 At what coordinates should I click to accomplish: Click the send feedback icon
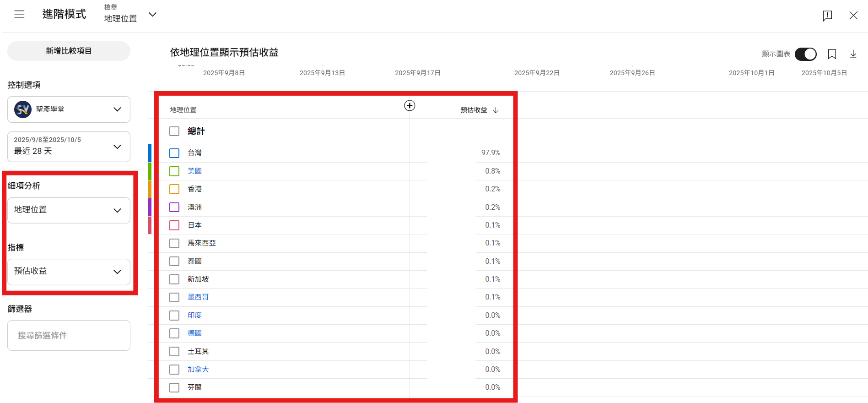(x=827, y=16)
